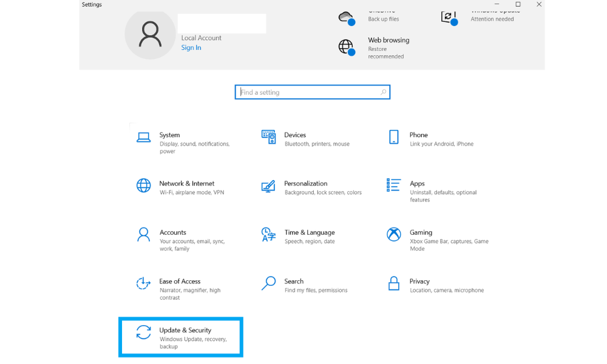
Task: Click the search magnifier in the settings search bar
Action: tap(383, 92)
